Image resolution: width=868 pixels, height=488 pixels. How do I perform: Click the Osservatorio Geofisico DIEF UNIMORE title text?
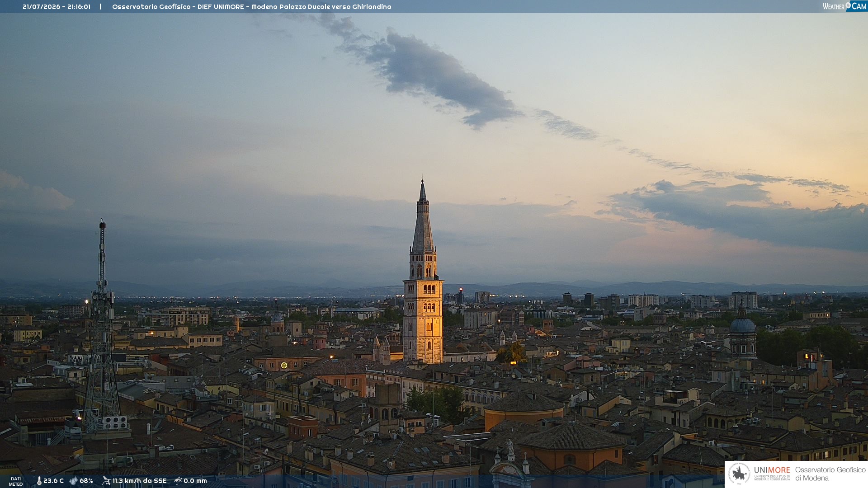(x=252, y=7)
